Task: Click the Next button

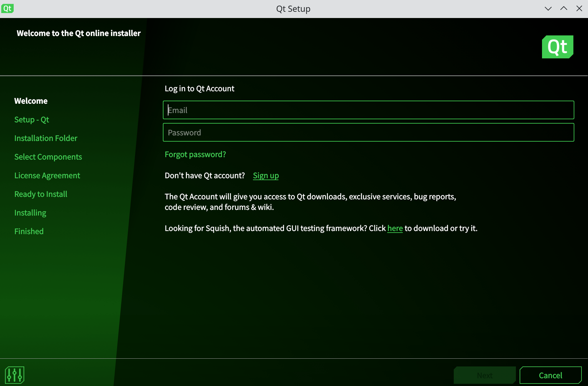Action: (x=485, y=375)
